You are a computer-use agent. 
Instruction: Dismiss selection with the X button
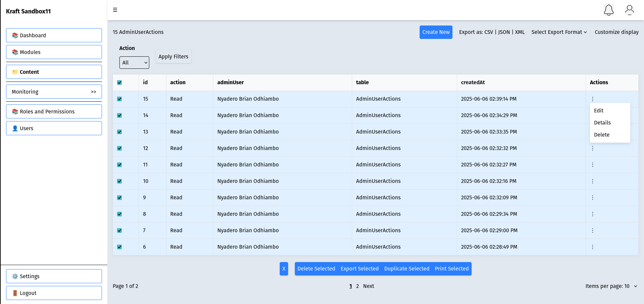coord(284,269)
